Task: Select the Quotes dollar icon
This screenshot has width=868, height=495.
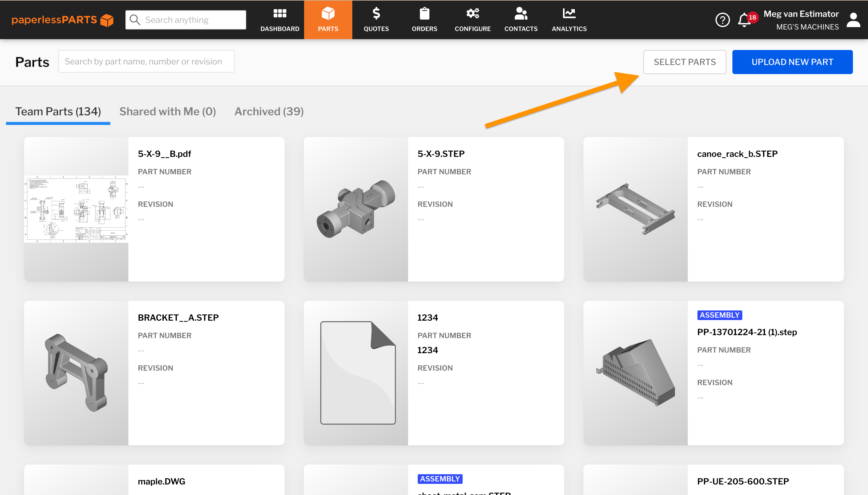Action: pos(376,14)
